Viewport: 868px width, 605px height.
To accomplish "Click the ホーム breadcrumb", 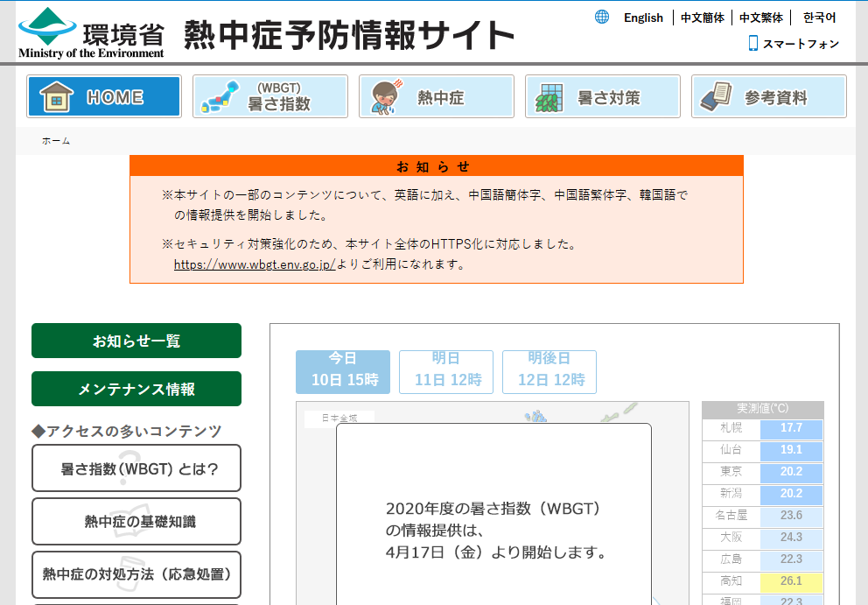I will (56, 141).
